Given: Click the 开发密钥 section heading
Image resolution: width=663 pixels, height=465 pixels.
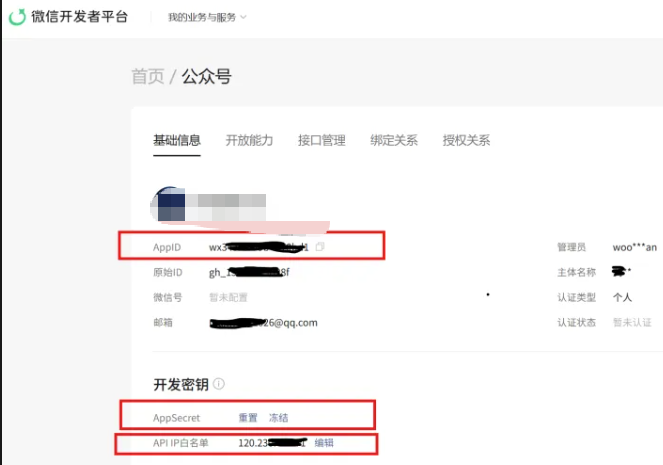Looking at the screenshot, I should pos(181,385).
